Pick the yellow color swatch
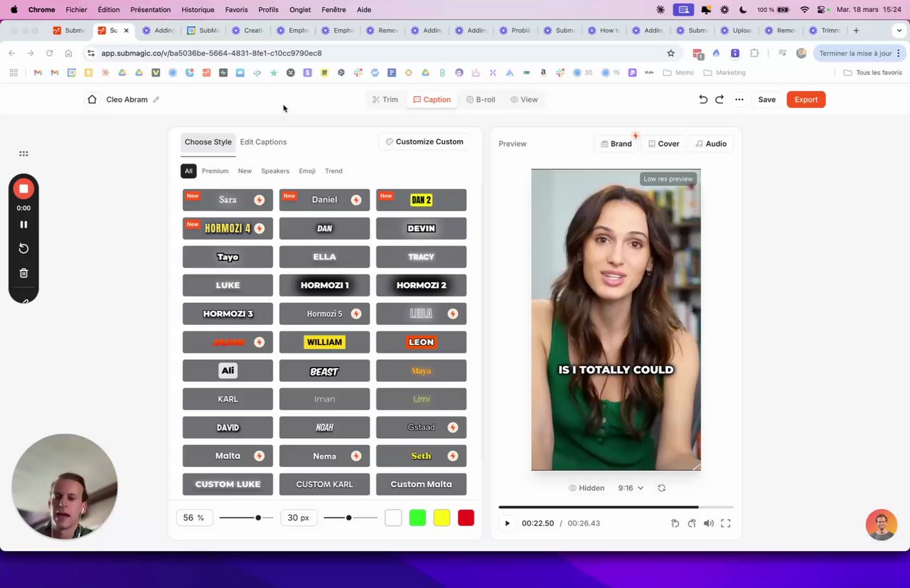The width and height of the screenshot is (910, 588). click(441, 518)
